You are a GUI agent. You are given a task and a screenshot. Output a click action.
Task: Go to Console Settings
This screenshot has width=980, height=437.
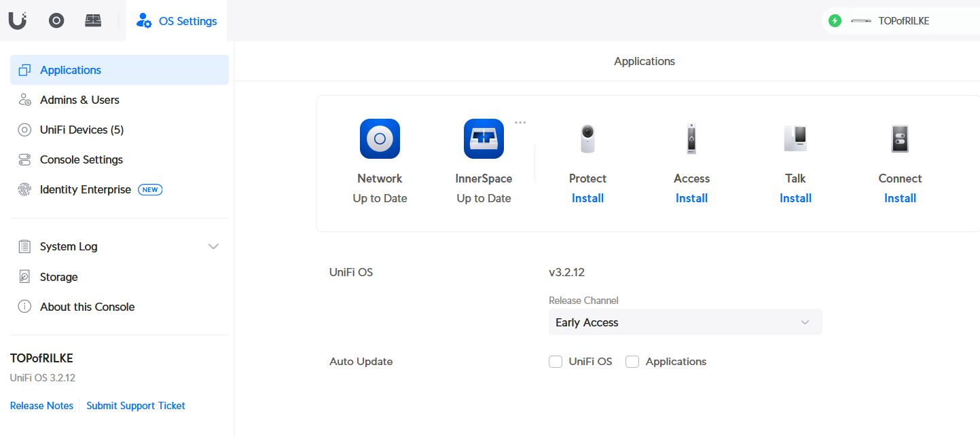[x=120, y=159]
